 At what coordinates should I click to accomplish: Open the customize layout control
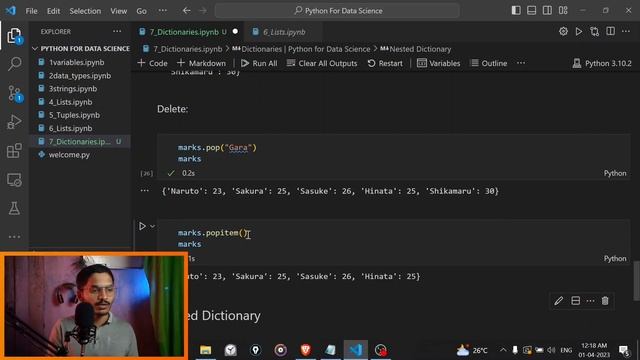pos(563,11)
